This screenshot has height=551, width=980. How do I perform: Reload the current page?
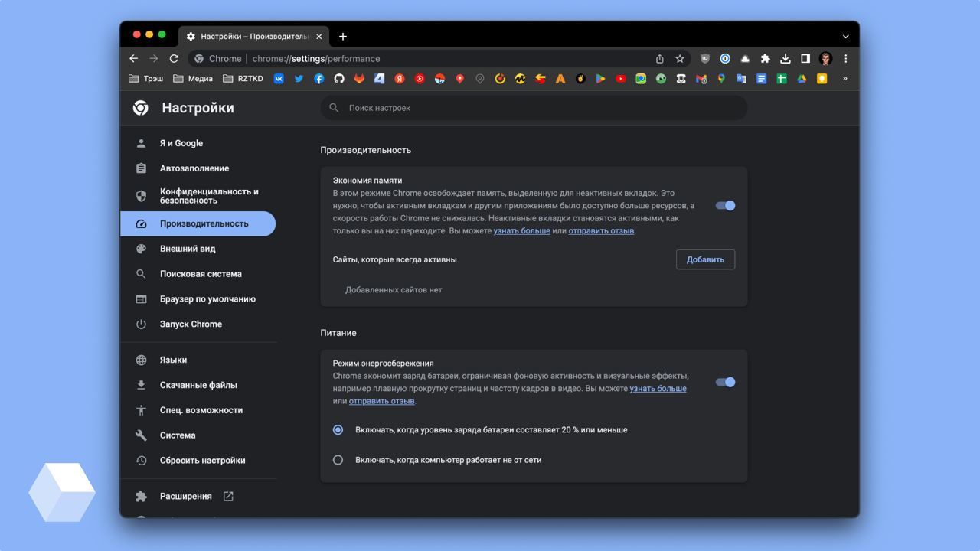click(174, 58)
